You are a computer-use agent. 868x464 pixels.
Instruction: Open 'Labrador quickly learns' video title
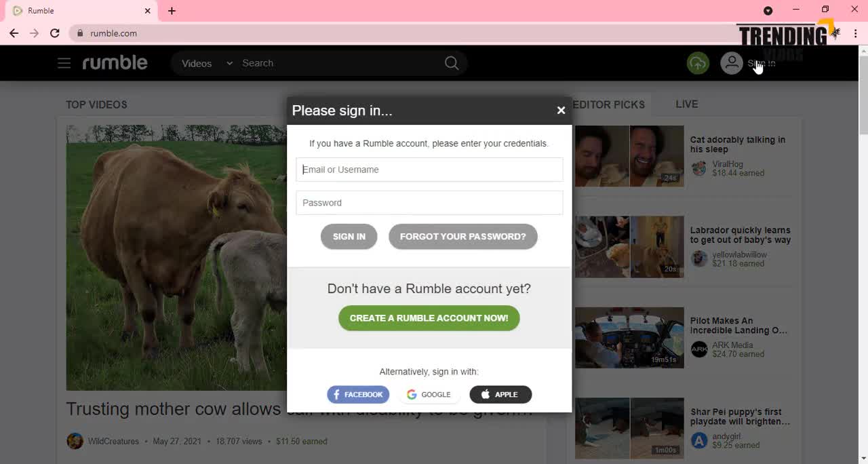point(741,235)
